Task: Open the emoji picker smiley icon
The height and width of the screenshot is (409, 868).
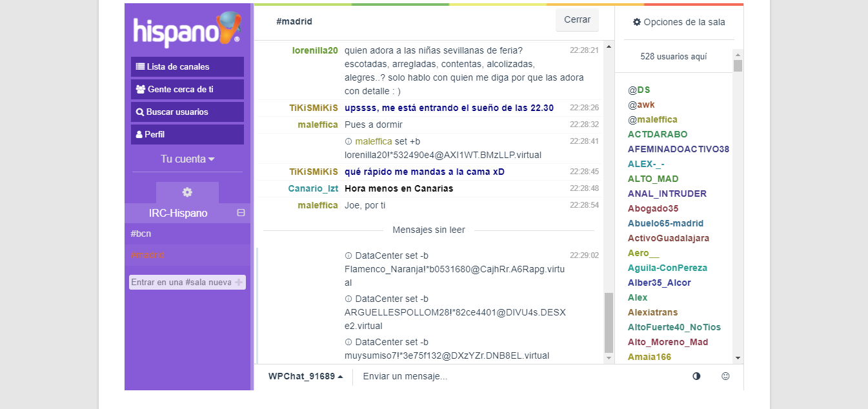Action: 725,376
